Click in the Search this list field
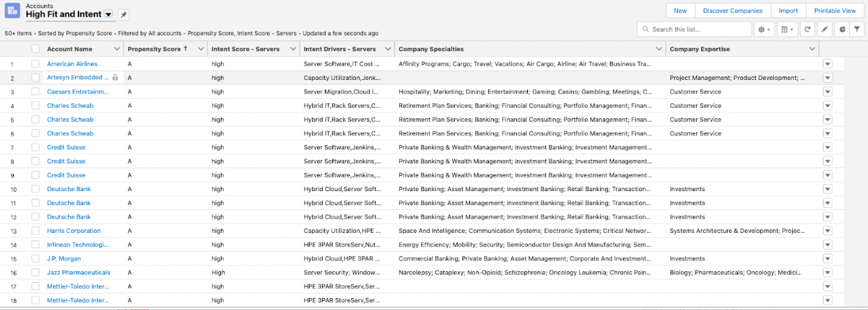 [694, 29]
